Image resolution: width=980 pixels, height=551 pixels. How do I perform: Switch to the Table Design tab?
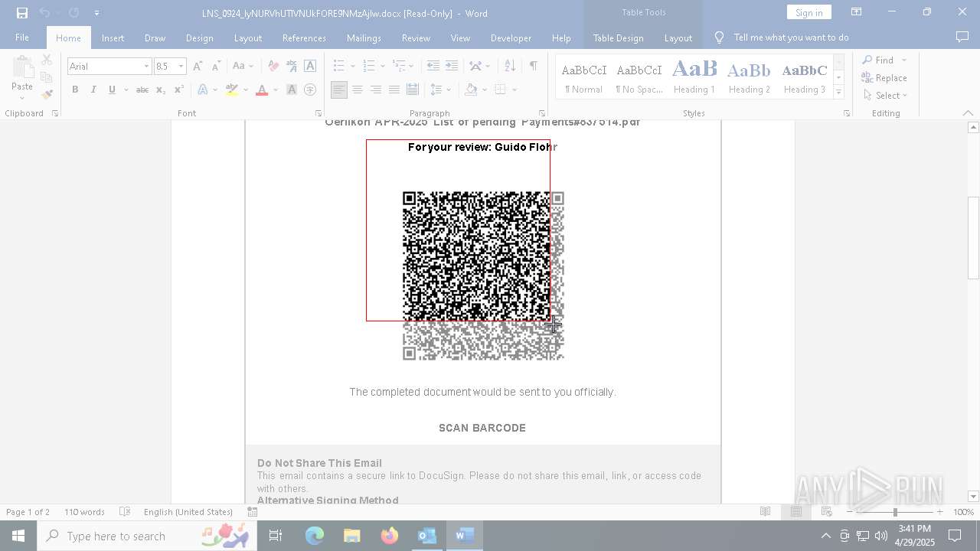pos(618,37)
